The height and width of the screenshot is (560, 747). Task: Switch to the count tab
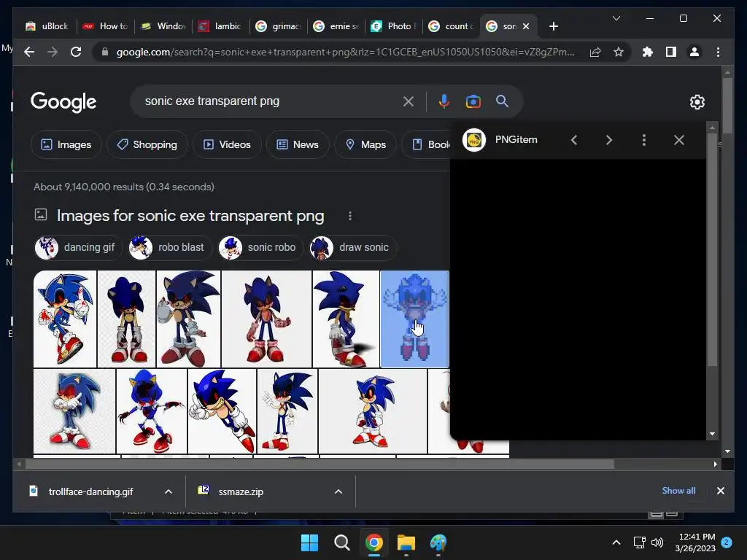(x=451, y=26)
